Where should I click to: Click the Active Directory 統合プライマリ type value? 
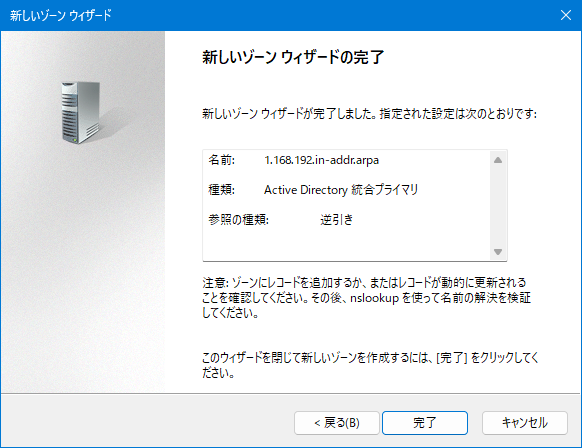click(341, 190)
